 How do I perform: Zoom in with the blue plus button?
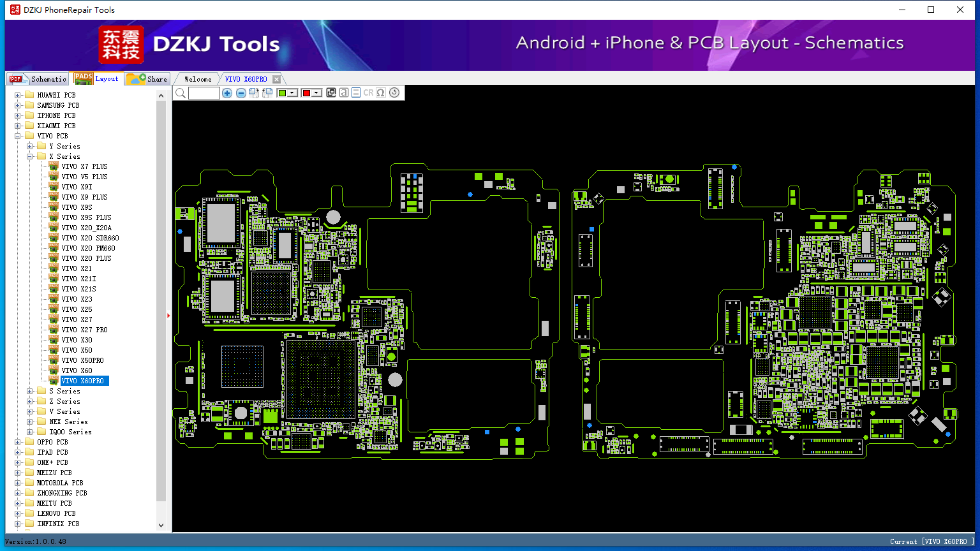227,93
